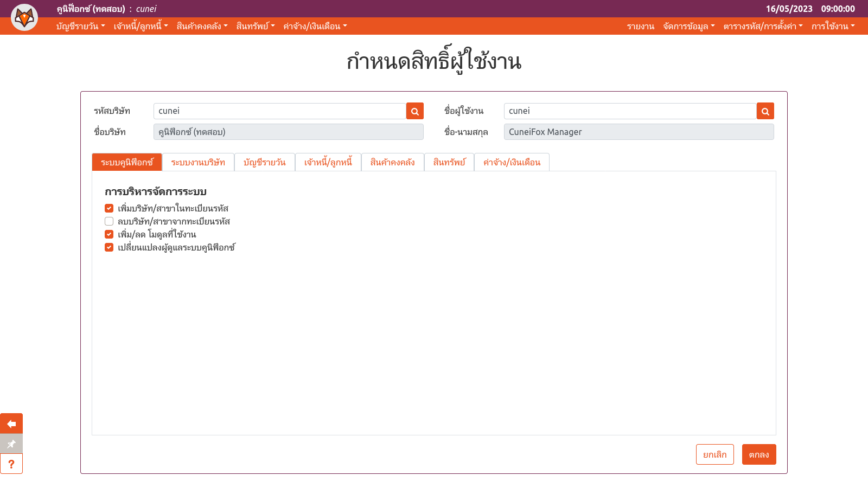868x488 pixels.
Task: Uncheck เพิ่มบริษัท/สาขาในทะเบียนรหัส checkbox
Action: click(109, 208)
